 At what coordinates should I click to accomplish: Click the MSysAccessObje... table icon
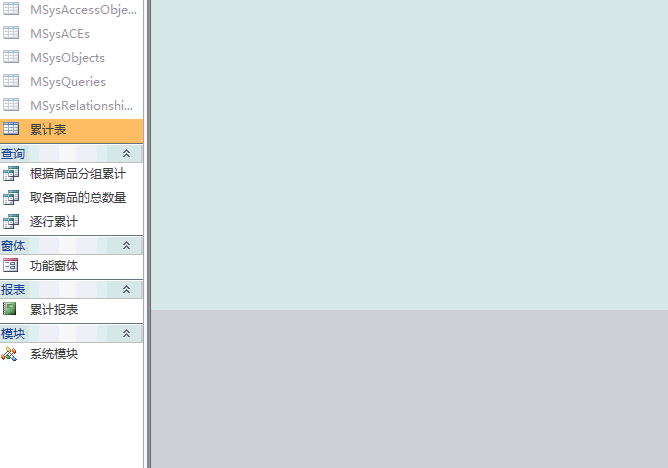pos(11,9)
